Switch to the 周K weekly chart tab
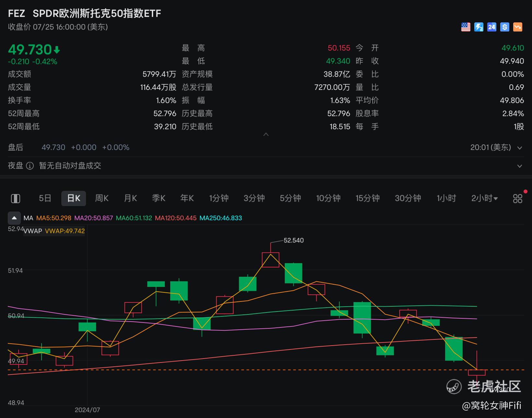The image size is (532, 418). point(102,198)
